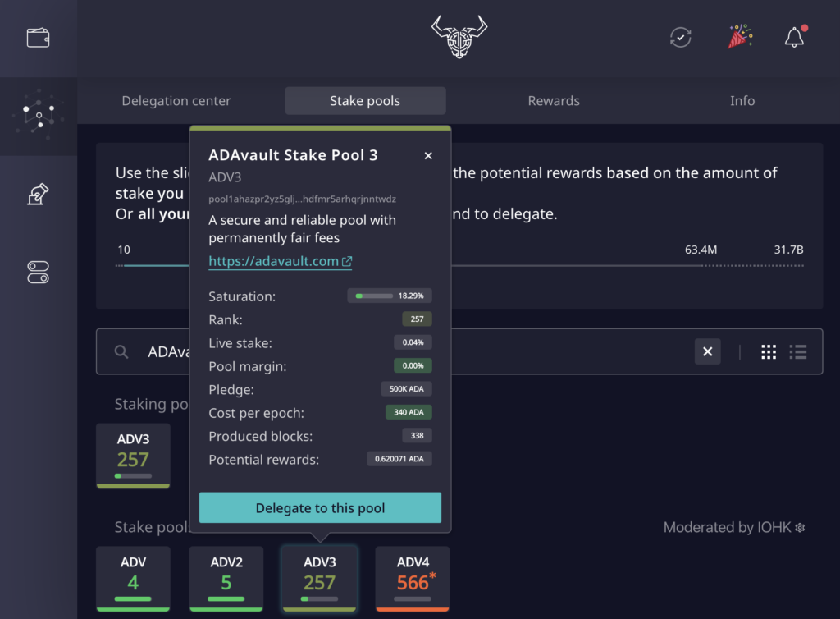Select the ADV4 pool card ranked 566
The image size is (840, 619).
413,579
